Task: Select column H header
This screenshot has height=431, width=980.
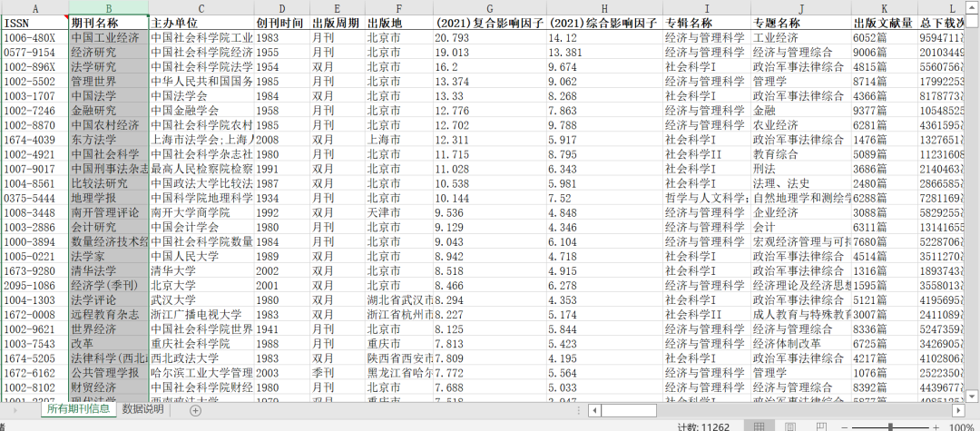Action: click(604, 8)
